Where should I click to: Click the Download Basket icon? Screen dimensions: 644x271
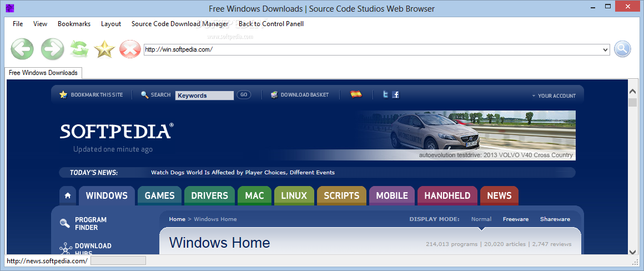(274, 94)
